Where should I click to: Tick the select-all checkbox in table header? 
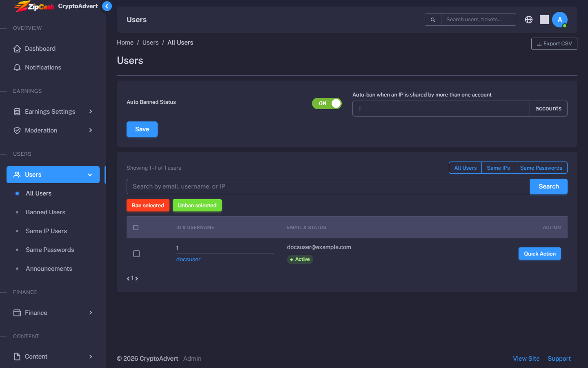tap(136, 227)
